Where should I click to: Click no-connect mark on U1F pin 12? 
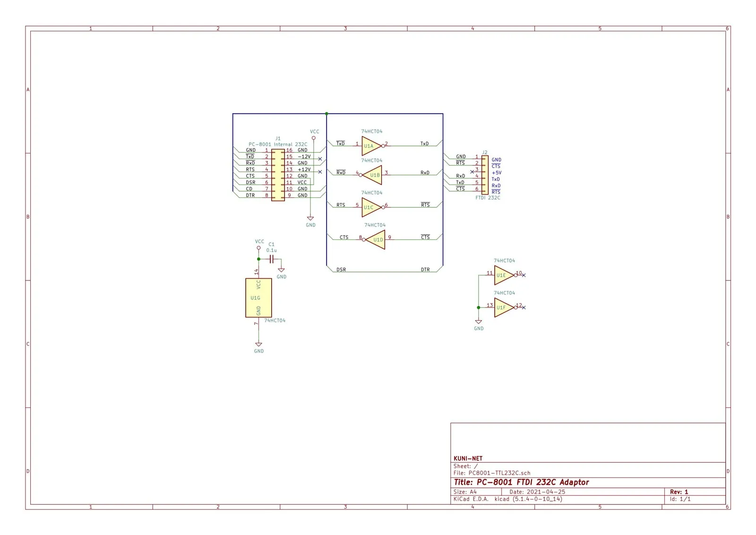524,307
